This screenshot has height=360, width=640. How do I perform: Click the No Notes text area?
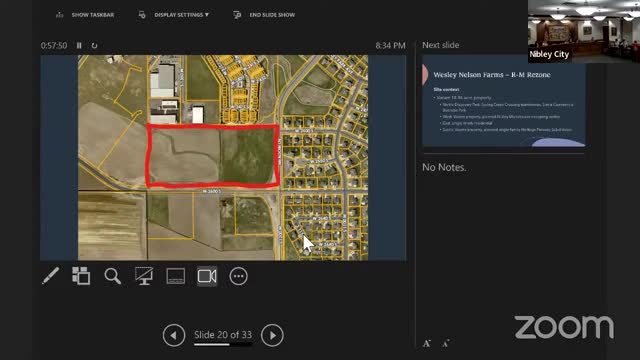(x=444, y=167)
